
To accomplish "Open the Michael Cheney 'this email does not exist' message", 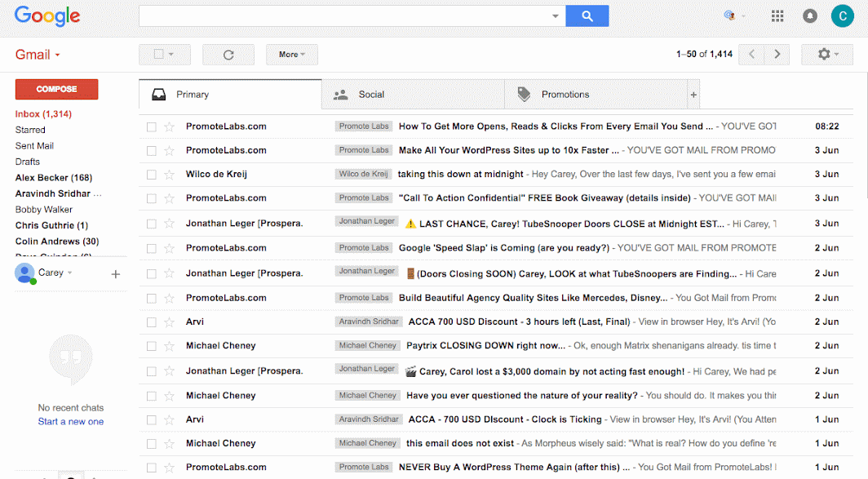I will [495, 444].
